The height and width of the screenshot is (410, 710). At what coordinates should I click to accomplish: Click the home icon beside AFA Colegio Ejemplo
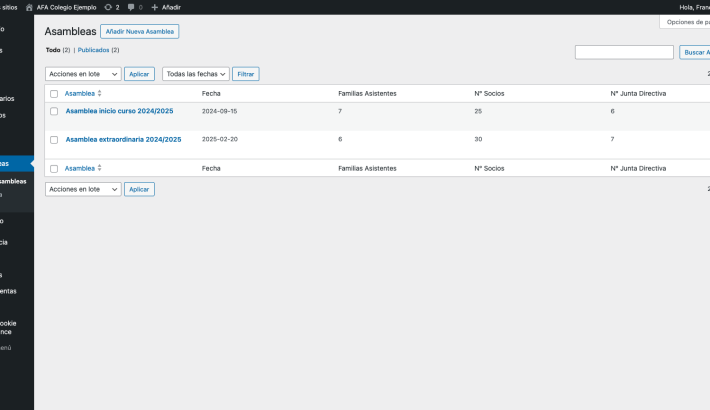(x=29, y=7)
